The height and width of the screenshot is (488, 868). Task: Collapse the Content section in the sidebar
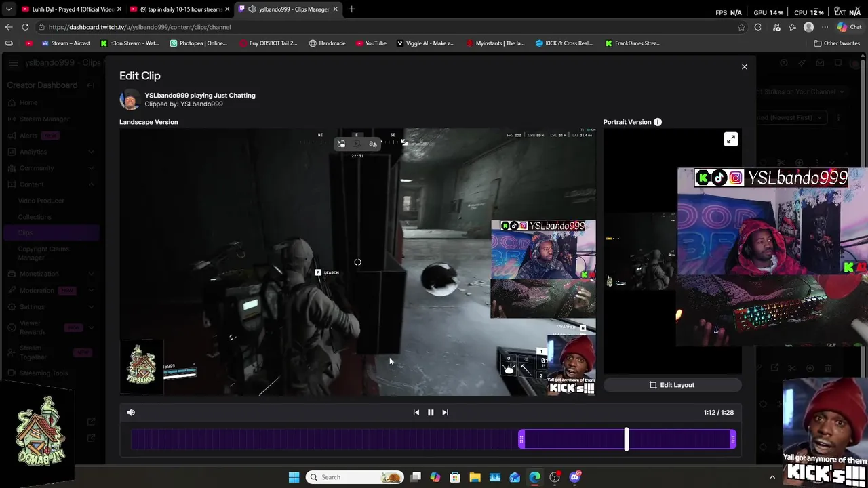point(92,184)
